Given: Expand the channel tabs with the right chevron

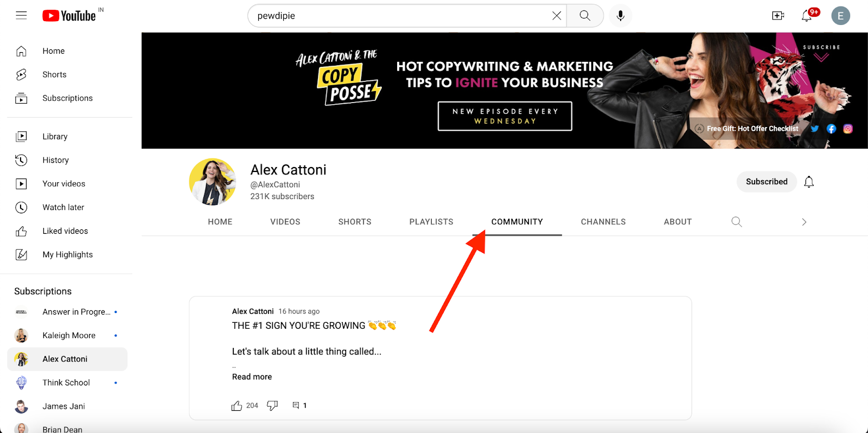Looking at the screenshot, I should point(804,222).
